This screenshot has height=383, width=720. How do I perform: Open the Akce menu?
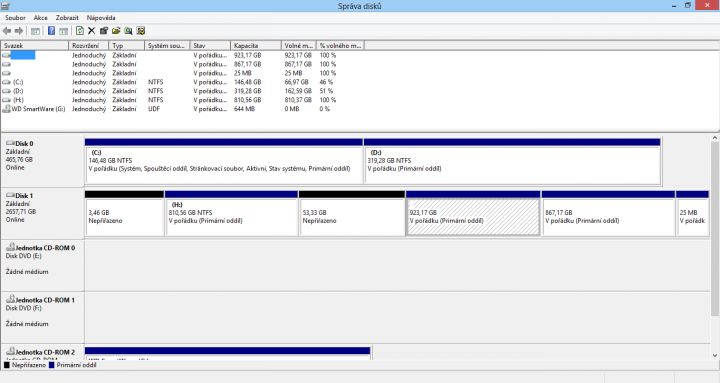point(40,17)
